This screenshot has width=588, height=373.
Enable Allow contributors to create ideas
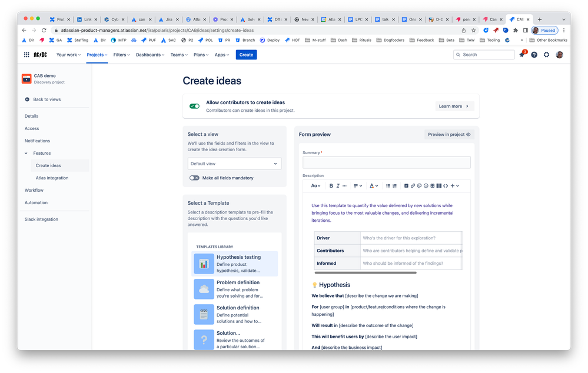pyautogui.click(x=194, y=106)
